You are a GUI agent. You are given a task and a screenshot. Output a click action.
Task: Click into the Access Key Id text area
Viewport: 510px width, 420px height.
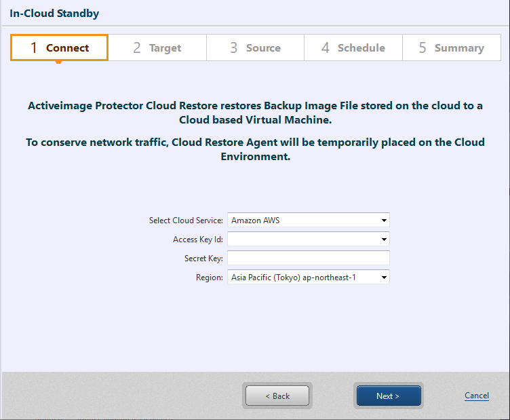coord(302,240)
